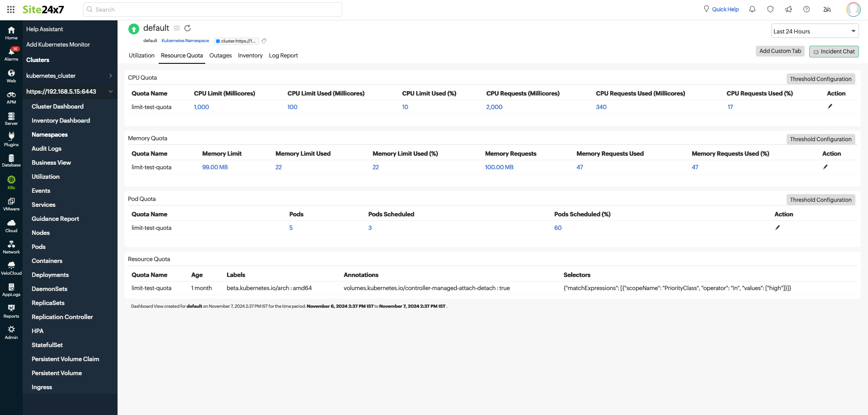Open the default monitor hamburger menu

tap(177, 28)
